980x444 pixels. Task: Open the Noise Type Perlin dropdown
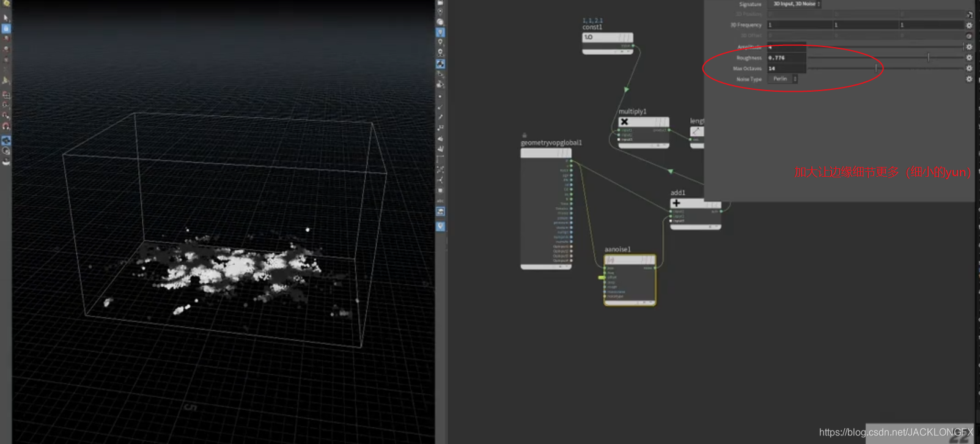coord(783,79)
